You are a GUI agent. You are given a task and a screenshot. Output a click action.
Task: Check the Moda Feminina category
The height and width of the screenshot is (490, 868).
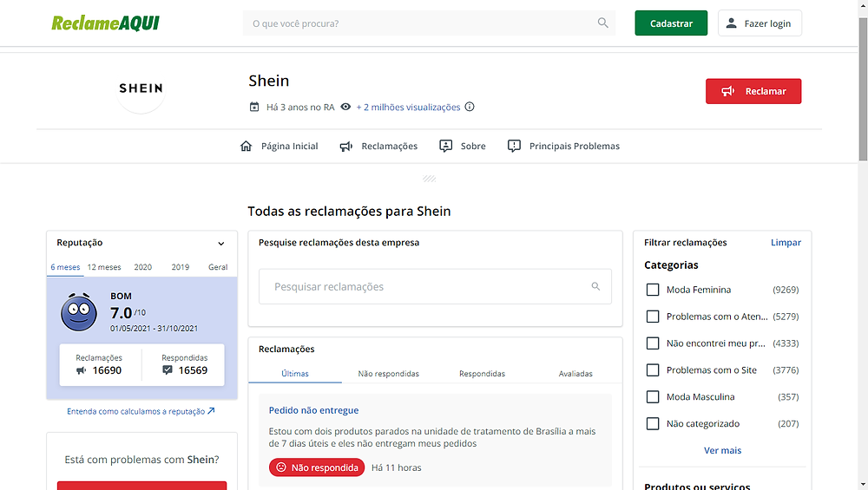[x=653, y=290]
